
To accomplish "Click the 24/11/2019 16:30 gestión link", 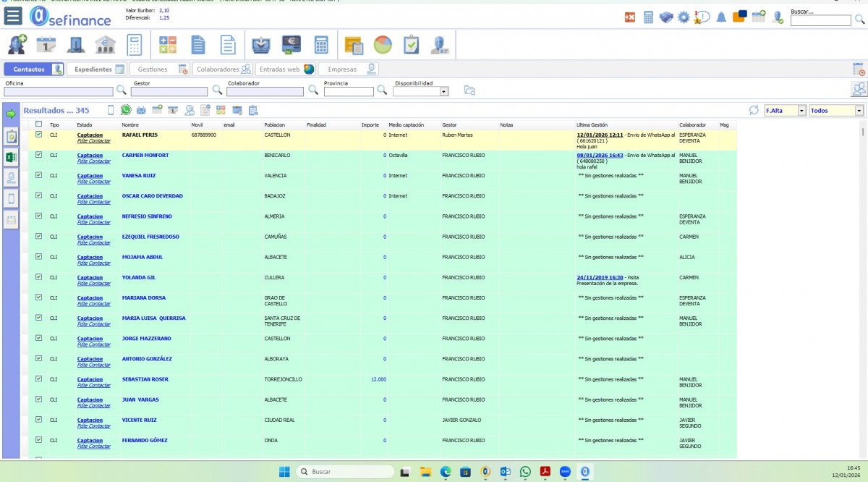I will 600,277.
